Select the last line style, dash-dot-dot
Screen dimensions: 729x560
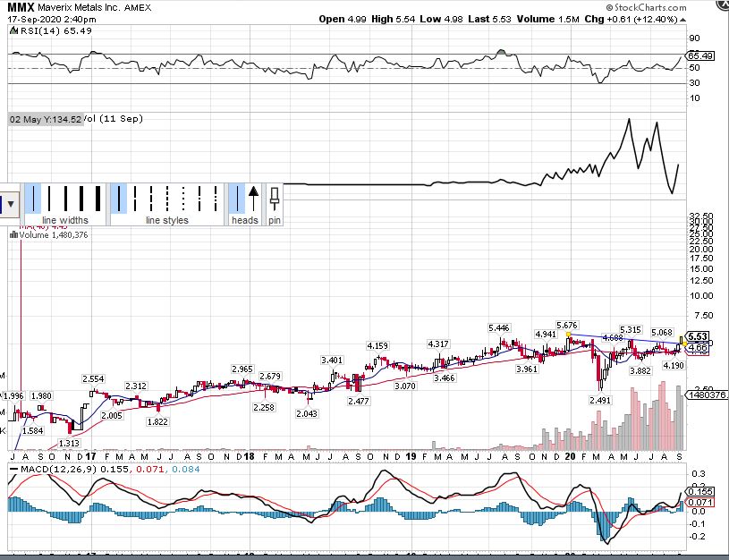(x=216, y=199)
